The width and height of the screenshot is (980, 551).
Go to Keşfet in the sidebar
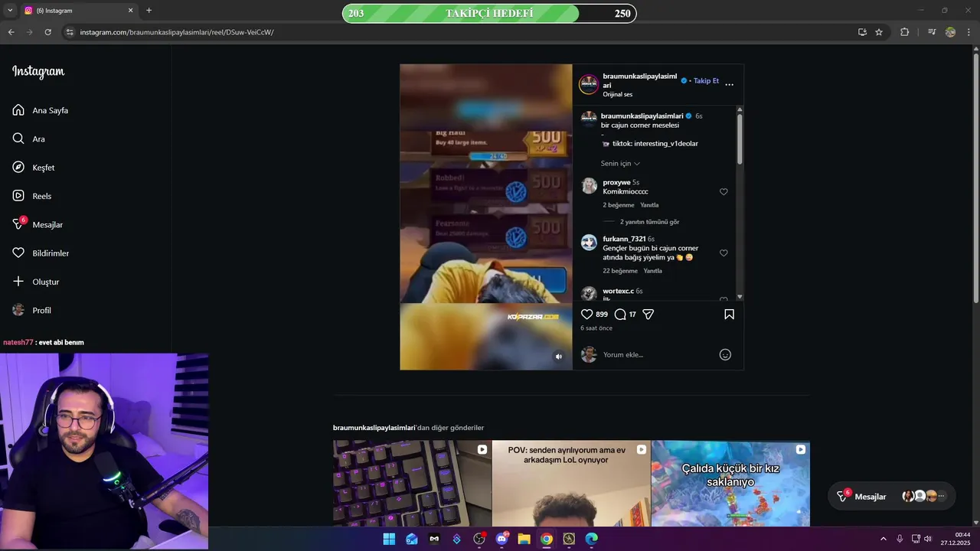point(34,168)
